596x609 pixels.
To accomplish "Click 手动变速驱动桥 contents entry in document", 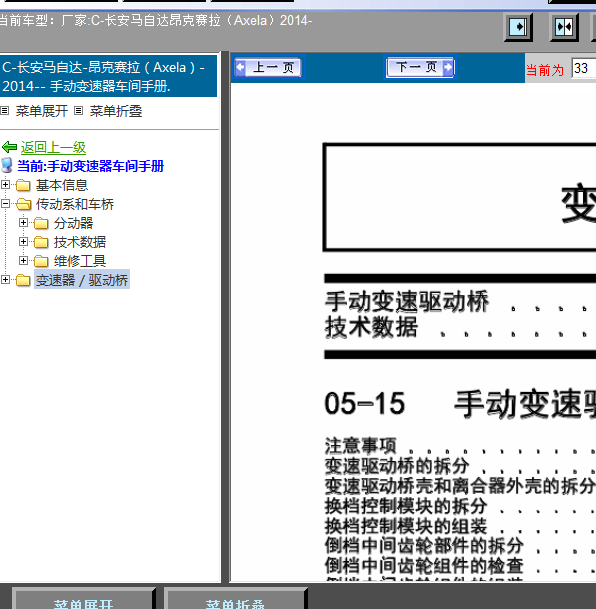I will (x=407, y=301).
